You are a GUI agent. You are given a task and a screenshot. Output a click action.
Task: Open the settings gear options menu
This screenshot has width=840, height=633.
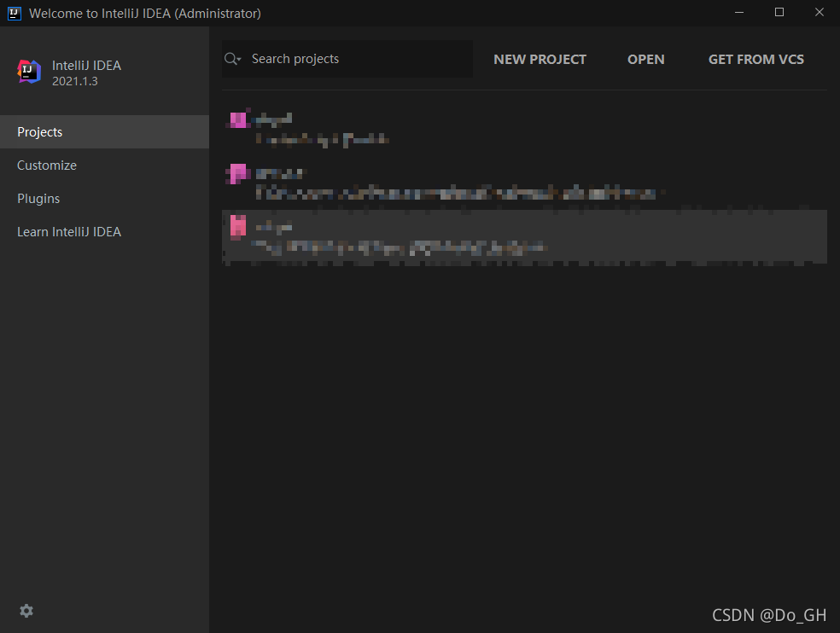[26, 611]
